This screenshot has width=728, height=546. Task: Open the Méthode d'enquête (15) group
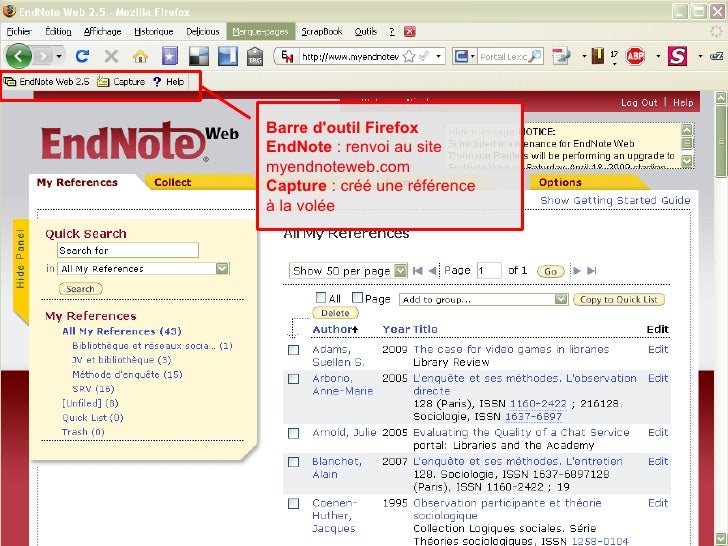[127, 374]
